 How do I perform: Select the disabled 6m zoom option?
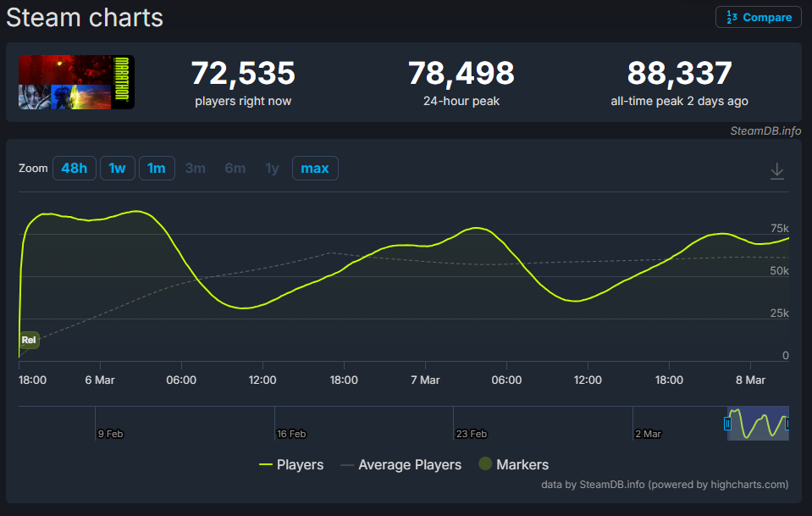click(235, 169)
